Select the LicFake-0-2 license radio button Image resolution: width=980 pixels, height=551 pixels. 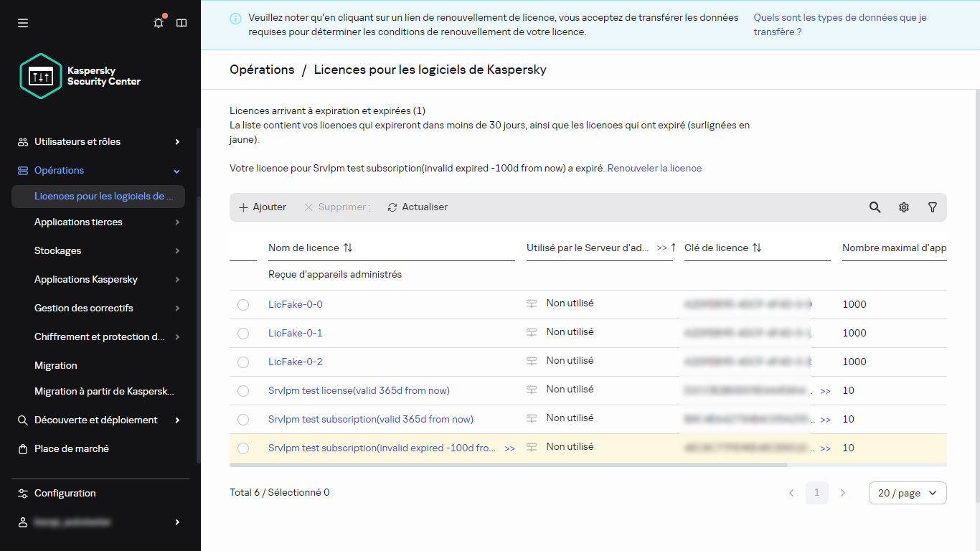click(x=243, y=362)
